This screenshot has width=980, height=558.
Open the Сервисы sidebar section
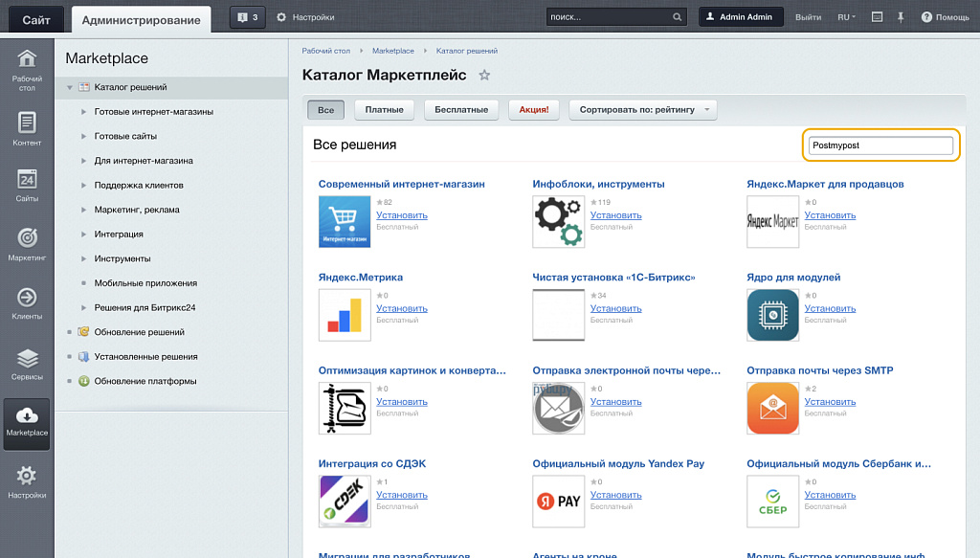coord(27,364)
